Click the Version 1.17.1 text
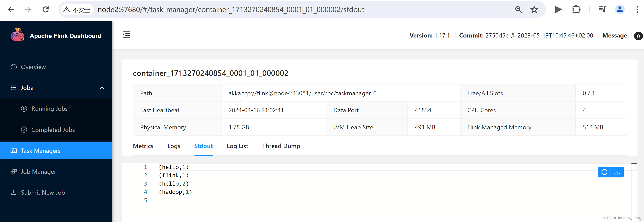The height and width of the screenshot is (222, 644). point(429,36)
